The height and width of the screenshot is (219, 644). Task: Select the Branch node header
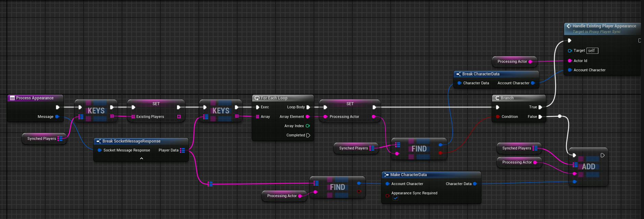coord(519,98)
